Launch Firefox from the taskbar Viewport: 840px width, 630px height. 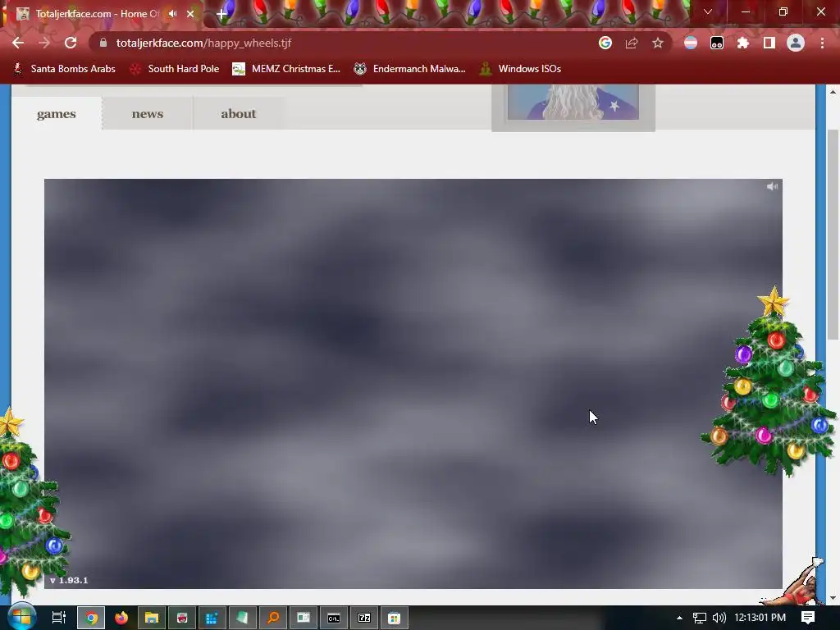pyautogui.click(x=121, y=618)
